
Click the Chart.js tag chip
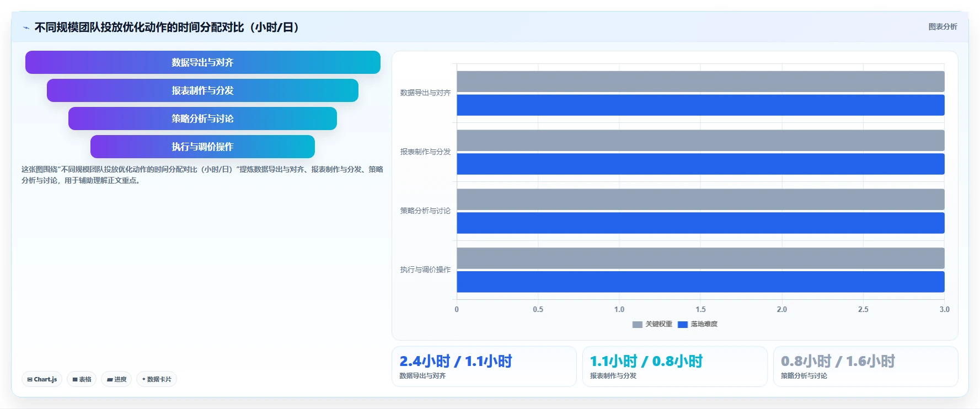42,379
